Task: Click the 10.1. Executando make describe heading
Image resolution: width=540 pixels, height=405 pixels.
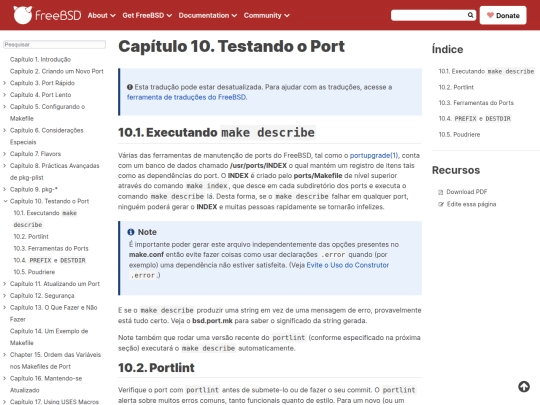Action: pyautogui.click(x=217, y=133)
